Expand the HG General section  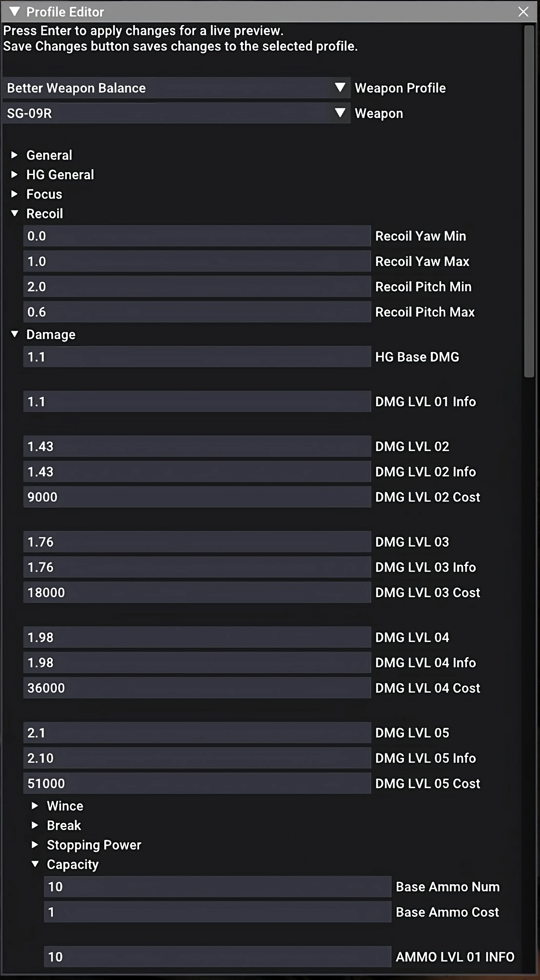point(14,174)
